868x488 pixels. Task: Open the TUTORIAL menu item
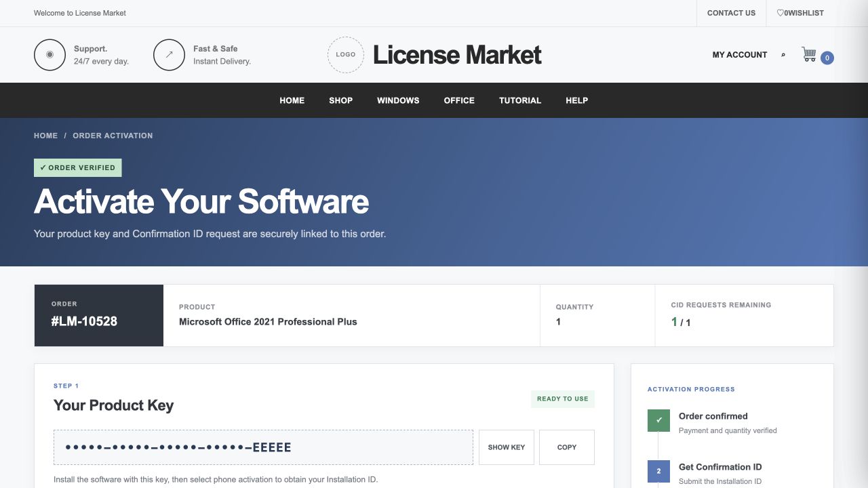pyautogui.click(x=520, y=100)
